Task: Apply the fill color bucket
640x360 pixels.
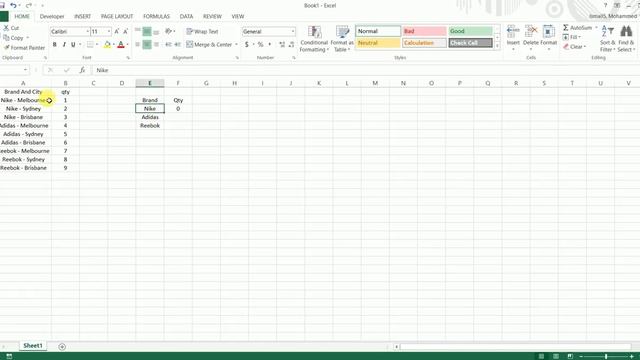Action: pyautogui.click(x=107, y=44)
